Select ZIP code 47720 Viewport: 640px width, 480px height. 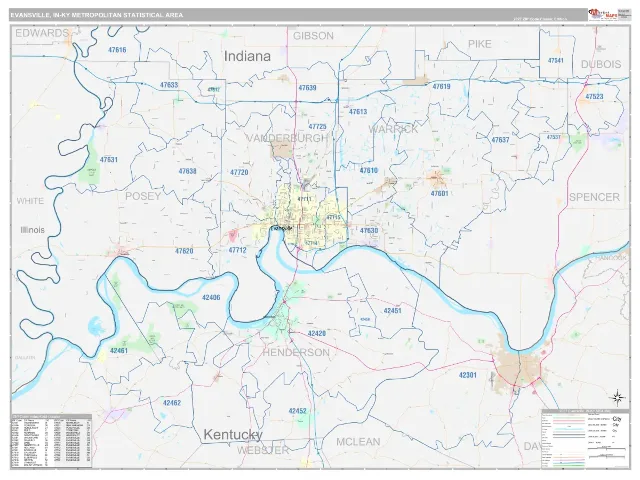tap(239, 172)
